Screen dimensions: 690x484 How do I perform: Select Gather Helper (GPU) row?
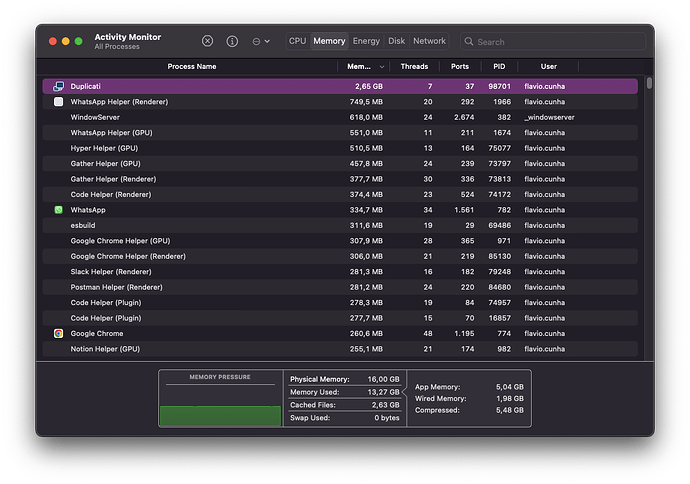[340, 164]
